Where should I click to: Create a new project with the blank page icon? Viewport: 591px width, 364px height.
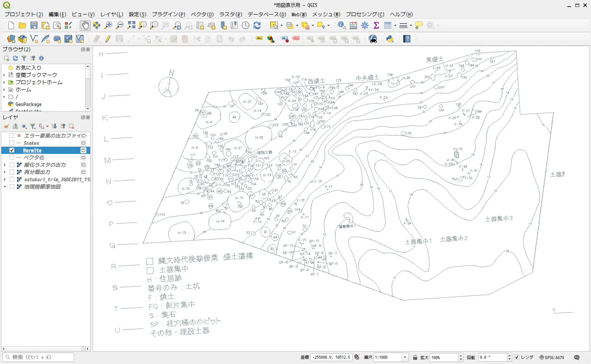tap(11, 25)
